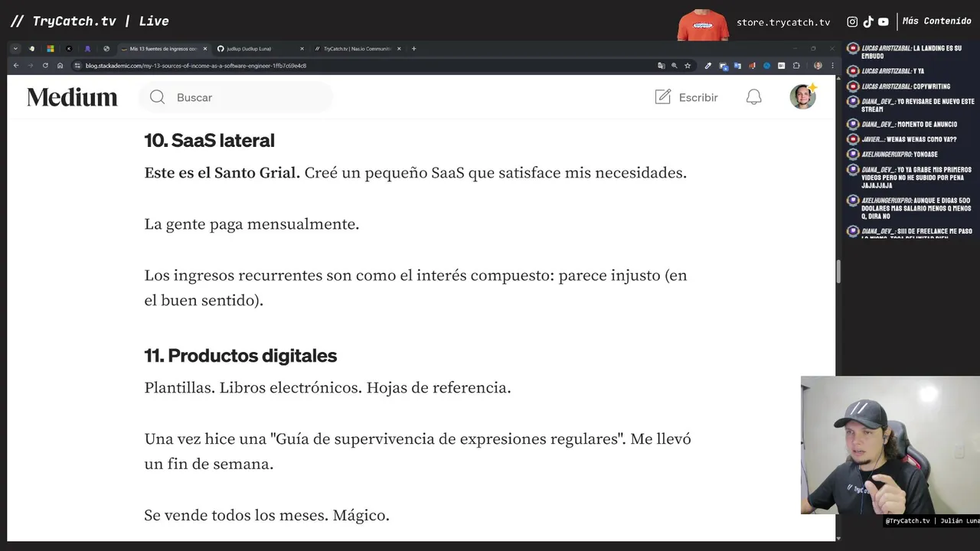Click the browser forward arrow

(31, 66)
